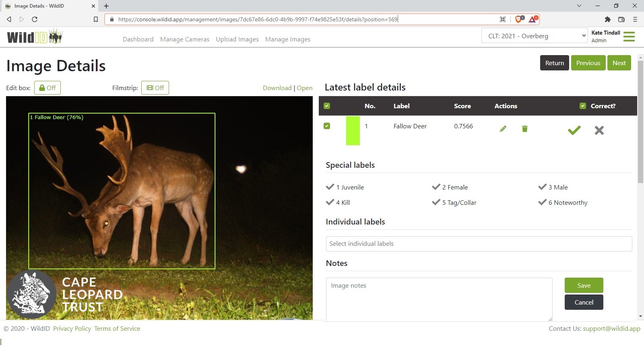Go to Upload Images
Viewport: 644px width, 346px height.
[237, 39]
